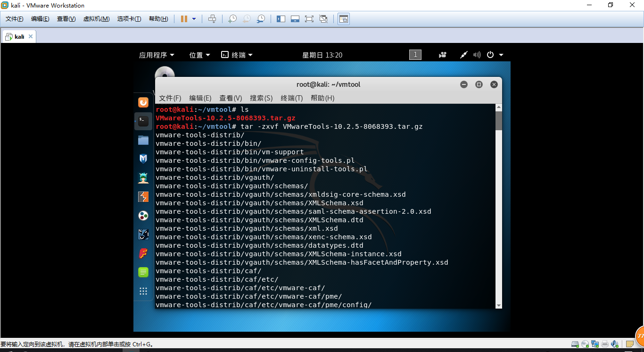Launch Burp Suite from the dock
The image size is (644, 352).
[x=143, y=197]
